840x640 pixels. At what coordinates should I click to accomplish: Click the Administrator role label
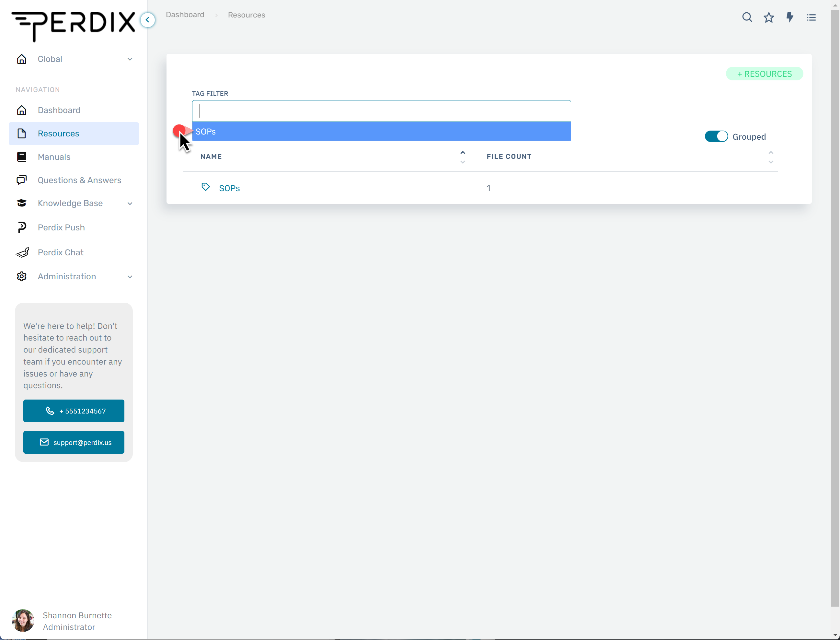click(69, 627)
